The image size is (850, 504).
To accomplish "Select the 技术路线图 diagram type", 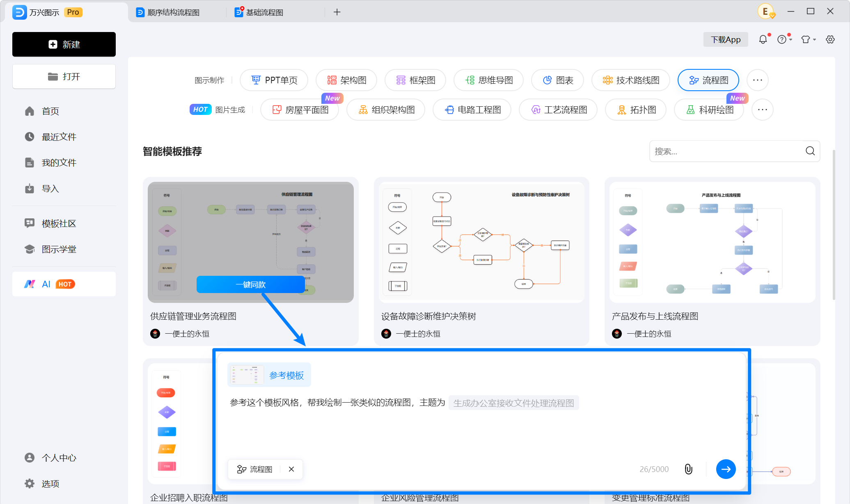I will tap(631, 80).
